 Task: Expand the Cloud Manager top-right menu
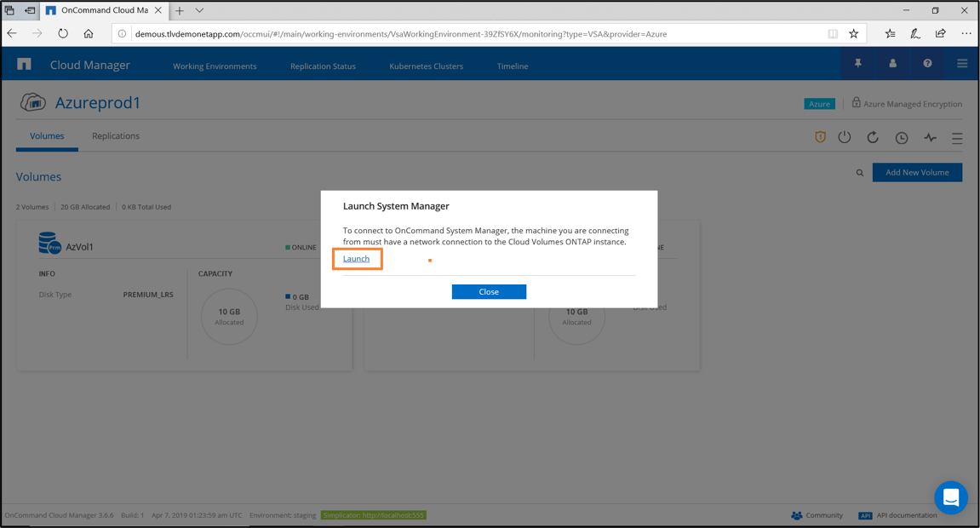[962, 64]
